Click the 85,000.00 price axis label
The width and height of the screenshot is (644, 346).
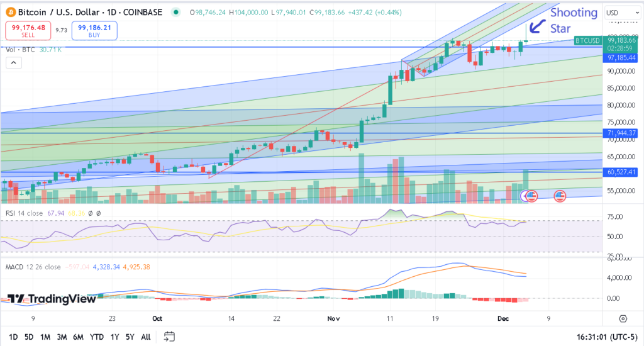[621, 88]
